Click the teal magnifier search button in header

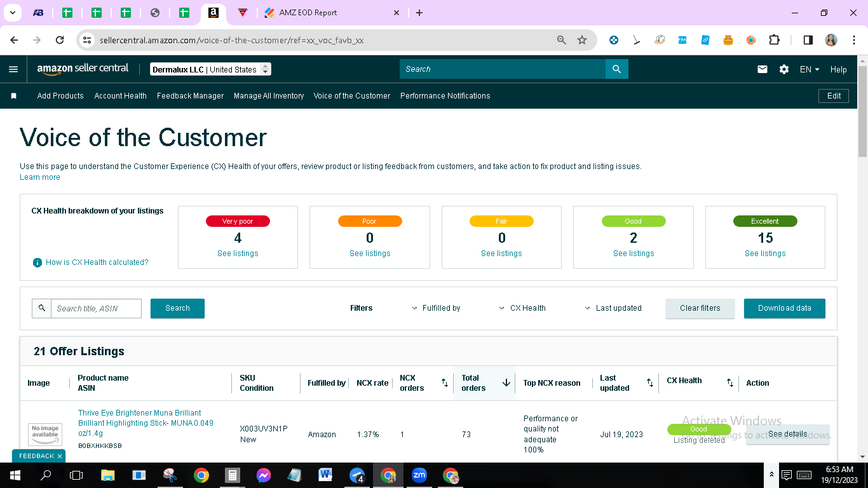point(616,69)
